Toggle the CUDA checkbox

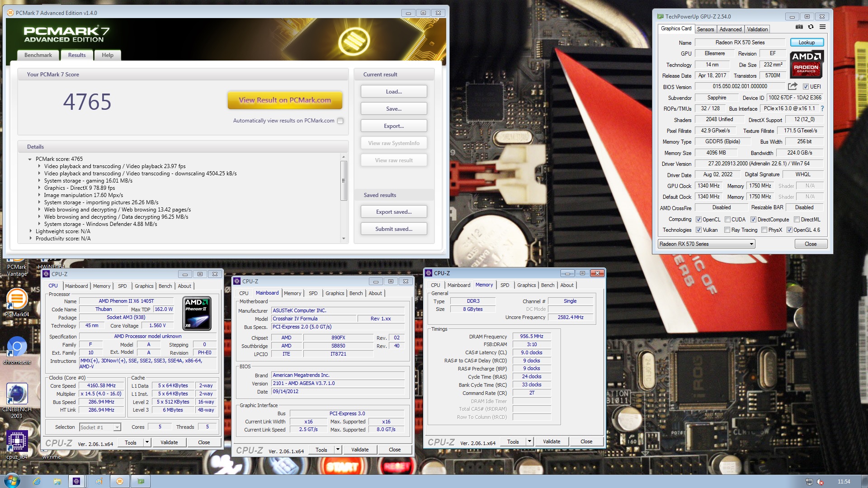(x=727, y=220)
